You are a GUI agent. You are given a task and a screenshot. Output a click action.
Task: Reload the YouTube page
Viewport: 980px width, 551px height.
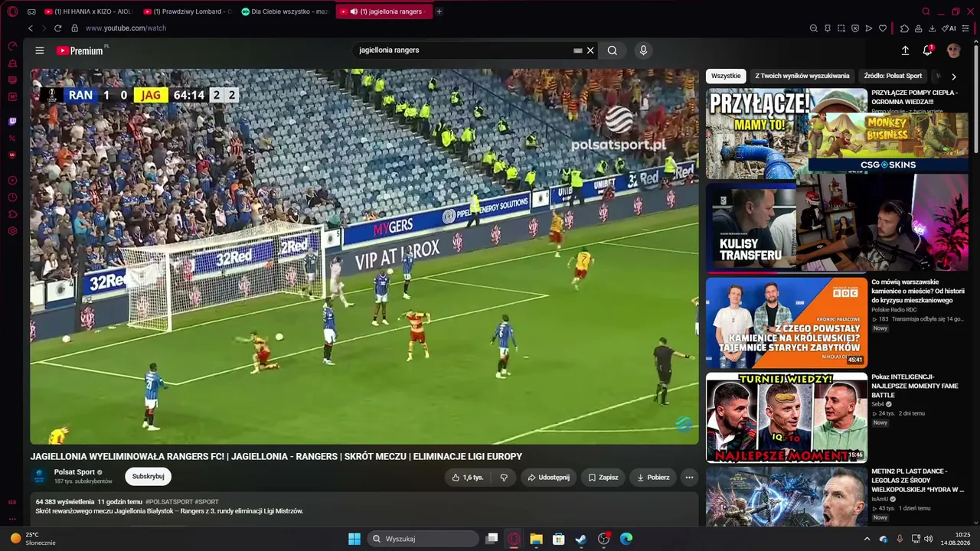[x=57, y=28]
